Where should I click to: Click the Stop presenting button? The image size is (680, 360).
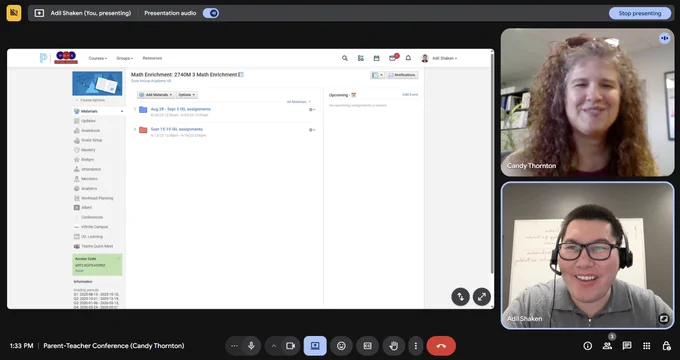click(x=640, y=13)
